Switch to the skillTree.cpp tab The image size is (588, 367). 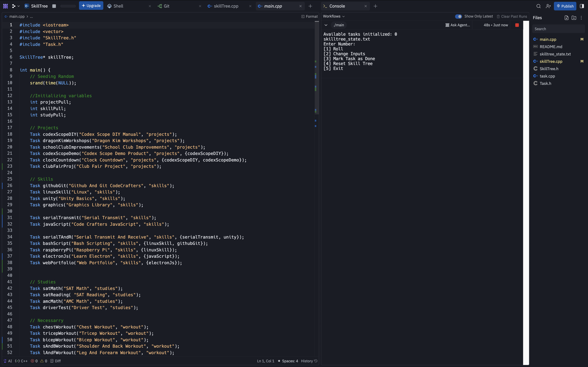point(226,6)
